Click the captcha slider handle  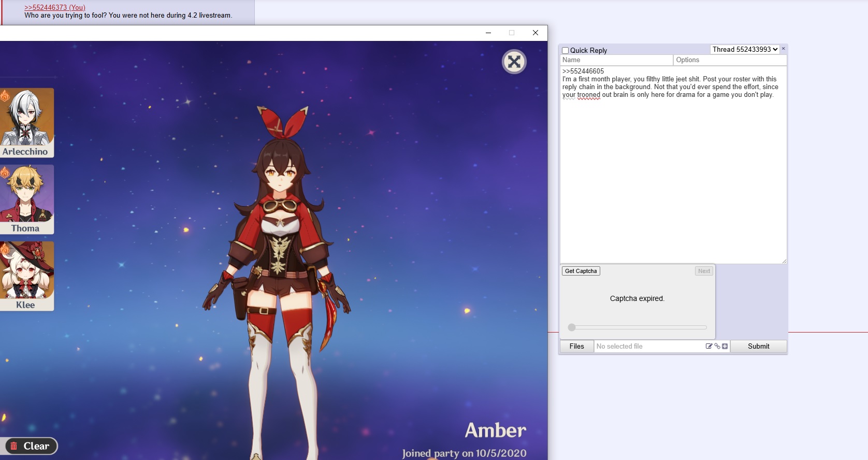(x=572, y=327)
